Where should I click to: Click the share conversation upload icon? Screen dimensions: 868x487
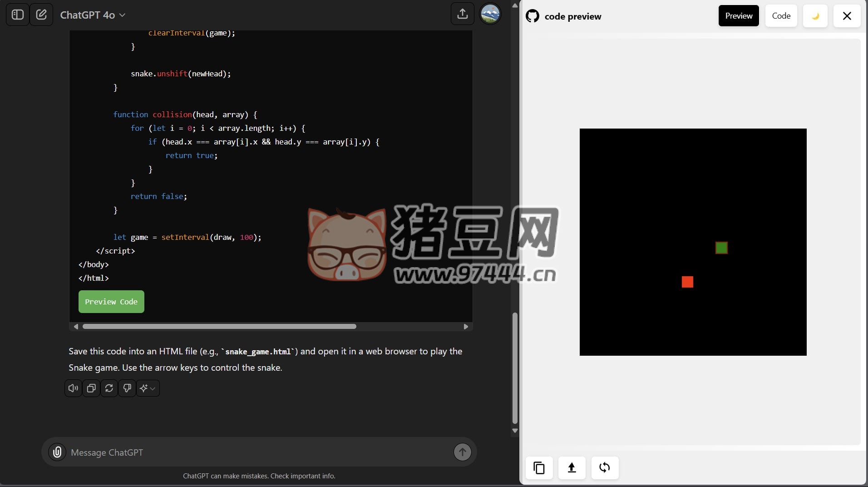coord(462,14)
